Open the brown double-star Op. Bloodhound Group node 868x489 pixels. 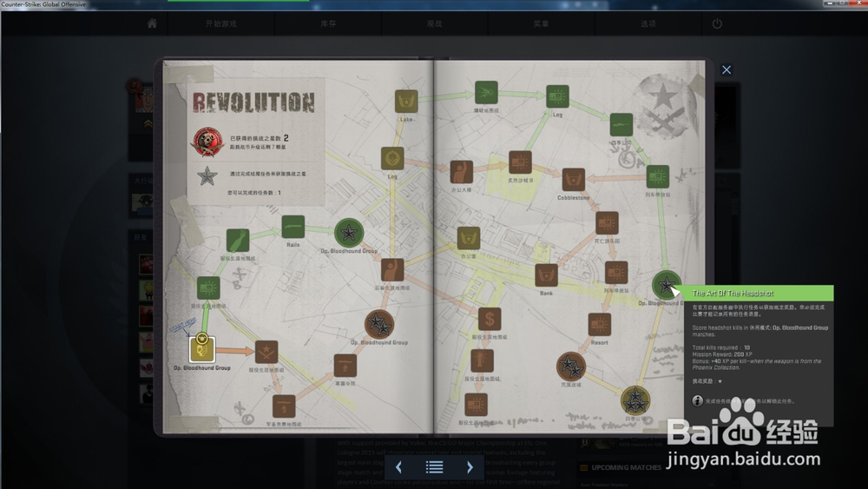[379, 324]
